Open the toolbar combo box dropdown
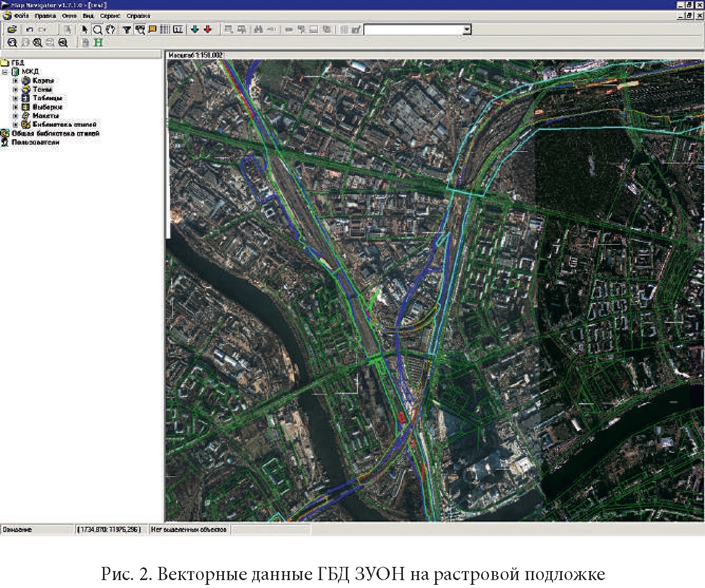Viewport: 705px width, 588px height. [467, 30]
